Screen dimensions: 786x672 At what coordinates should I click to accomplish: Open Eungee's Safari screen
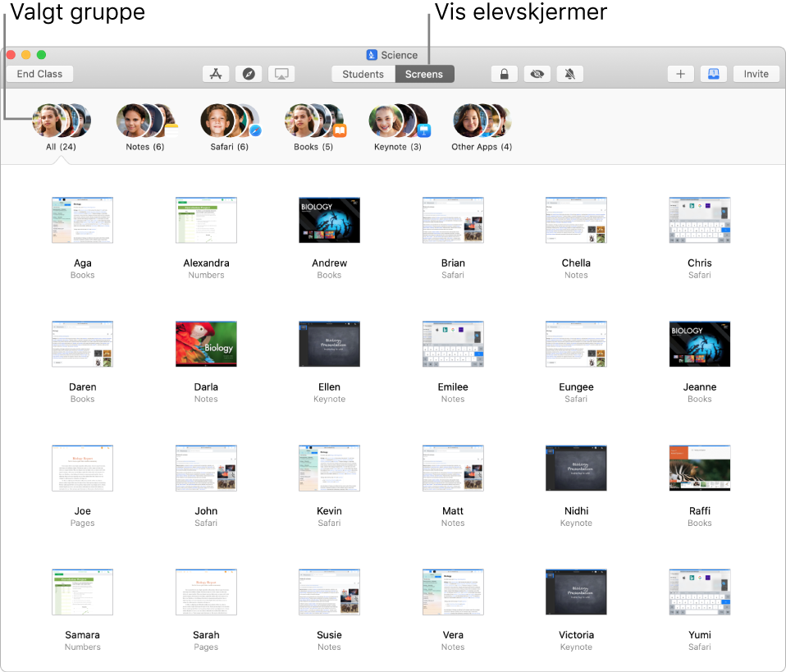(x=576, y=344)
